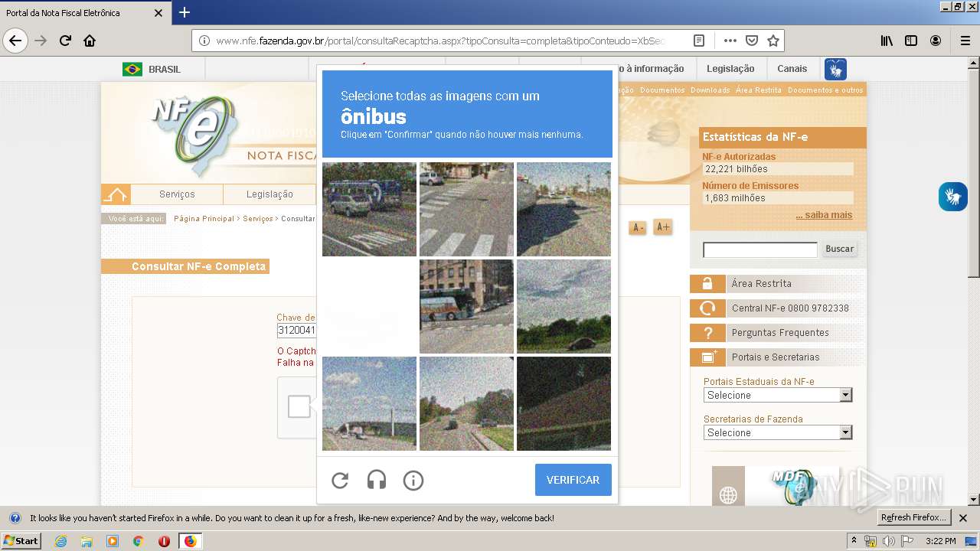Click Documentos e outros header link
Image resolution: width=980 pixels, height=551 pixels.
click(x=825, y=90)
